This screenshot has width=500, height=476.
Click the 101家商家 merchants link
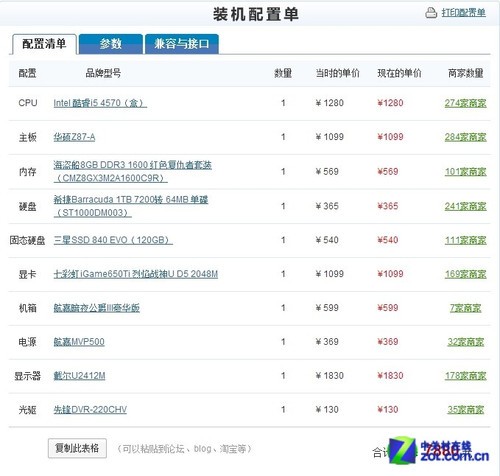click(x=465, y=172)
